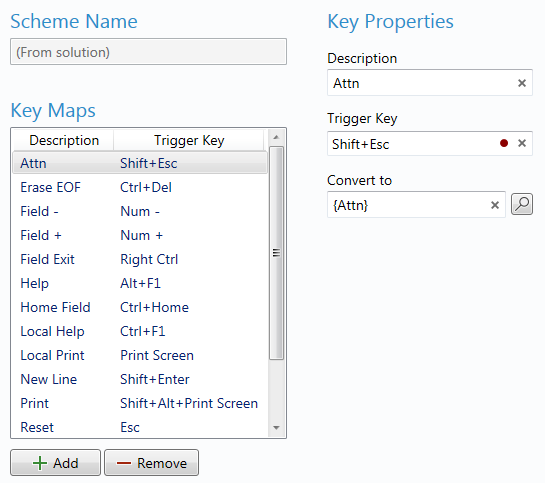Open the magnifier lookup next to Convert to
Viewport: 545px width, 483px height.
tap(521, 204)
